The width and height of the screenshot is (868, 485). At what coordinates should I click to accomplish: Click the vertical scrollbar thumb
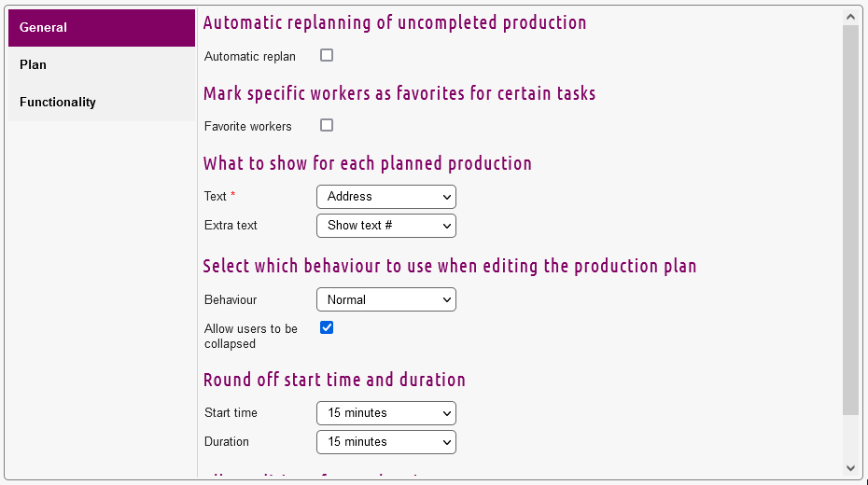tap(850, 219)
